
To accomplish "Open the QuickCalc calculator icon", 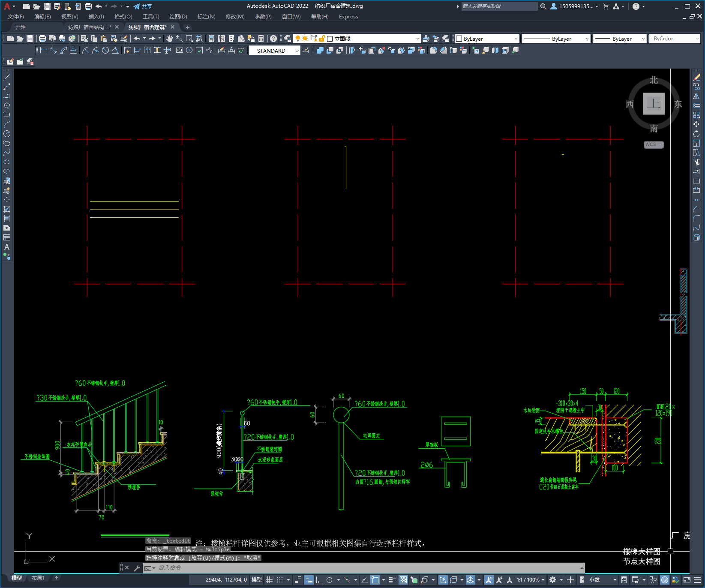I will point(261,39).
